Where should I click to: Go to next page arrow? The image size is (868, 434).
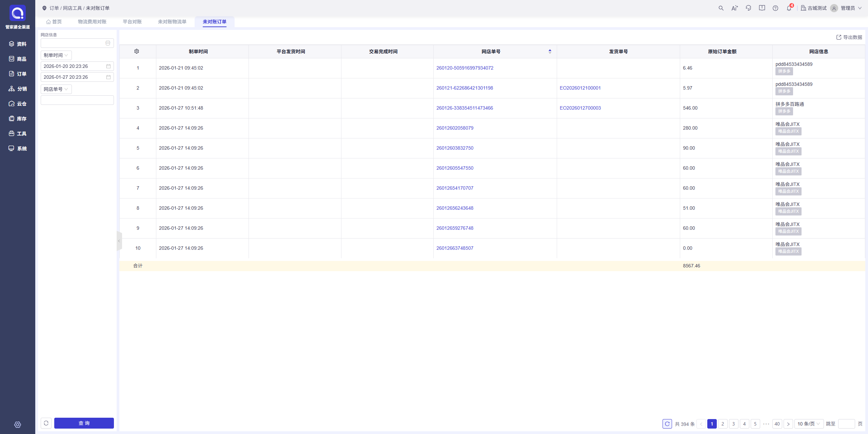(788, 424)
